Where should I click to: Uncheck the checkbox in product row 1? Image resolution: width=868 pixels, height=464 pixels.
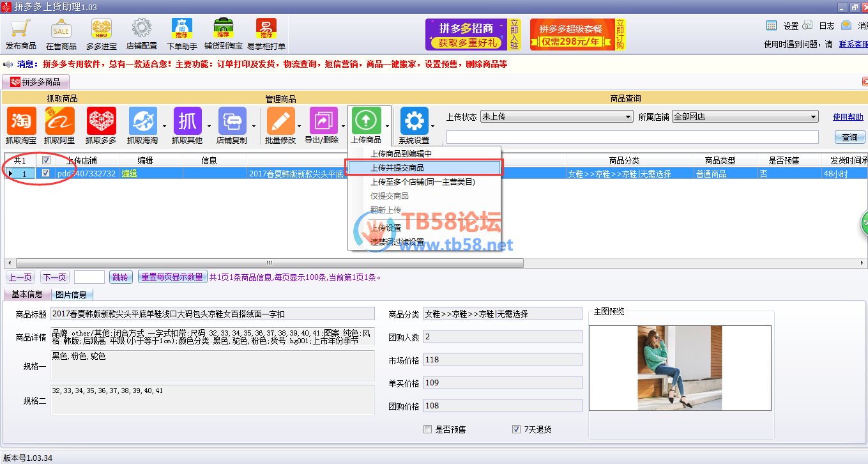tap(45, 173)
